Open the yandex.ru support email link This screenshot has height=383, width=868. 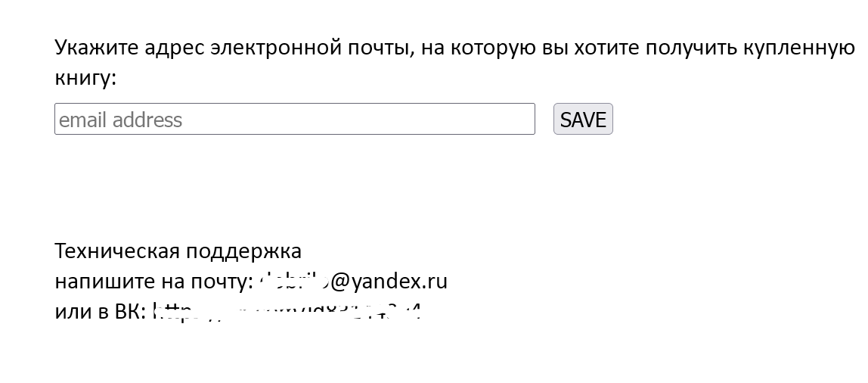[x=352, y=281]
